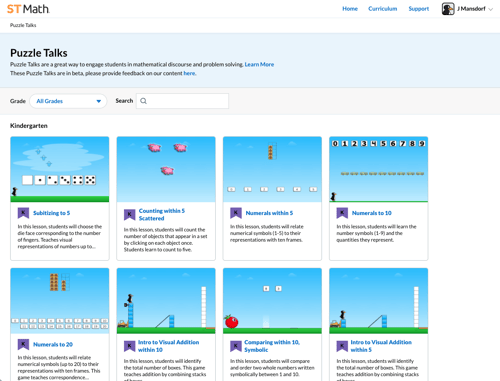Open the Comparing within 10, Symbolic title
The height and width of the screenshot is (381, 500).
(272, 346)
